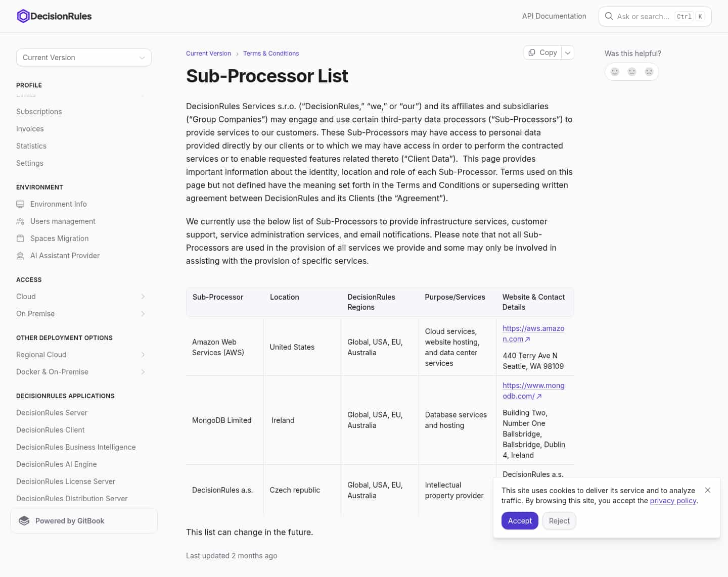Close the cookie banner with X

[x=708, y=490]
